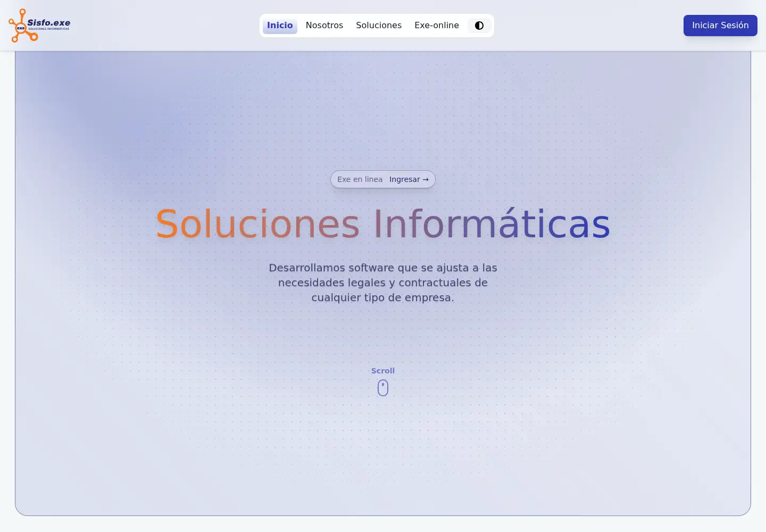
Task: Click the Sisfo.exe logo
Action: (x=39, y=26)
